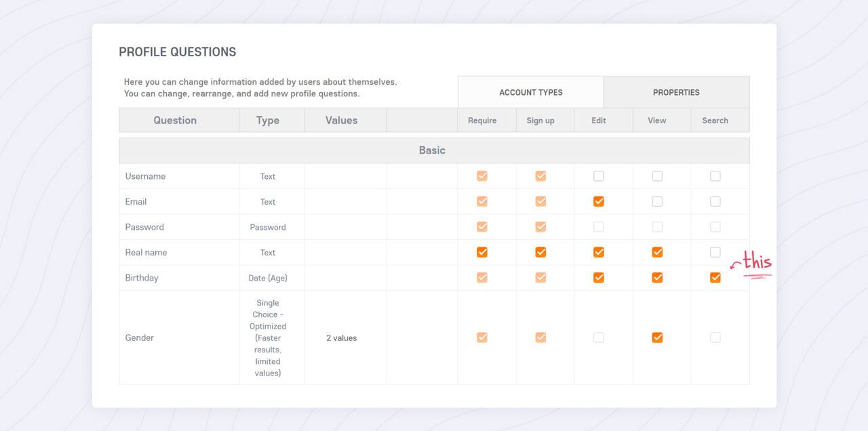Image resolution: width=868 pixels, height=431 pixels.
Task: Enable Edit for the Gender question
Action: click(599, 337)
